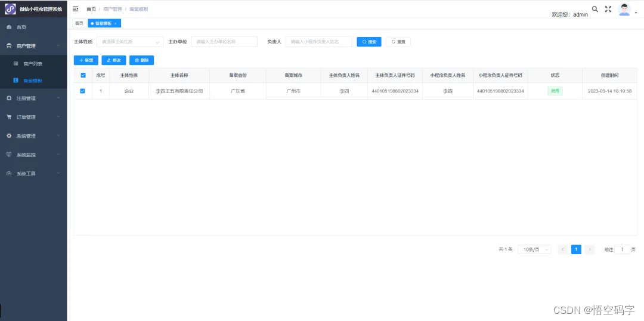Click the previous page arrow

(563, 249)
